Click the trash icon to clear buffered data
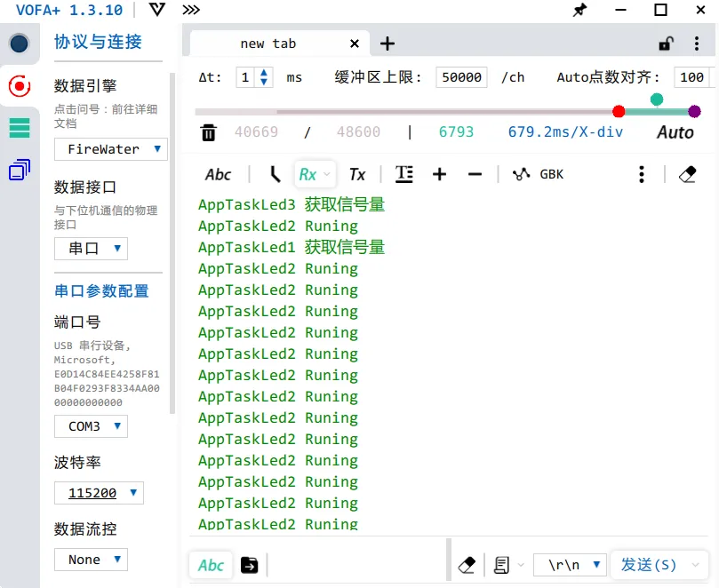The image size is (719, 588). [209, 131]
